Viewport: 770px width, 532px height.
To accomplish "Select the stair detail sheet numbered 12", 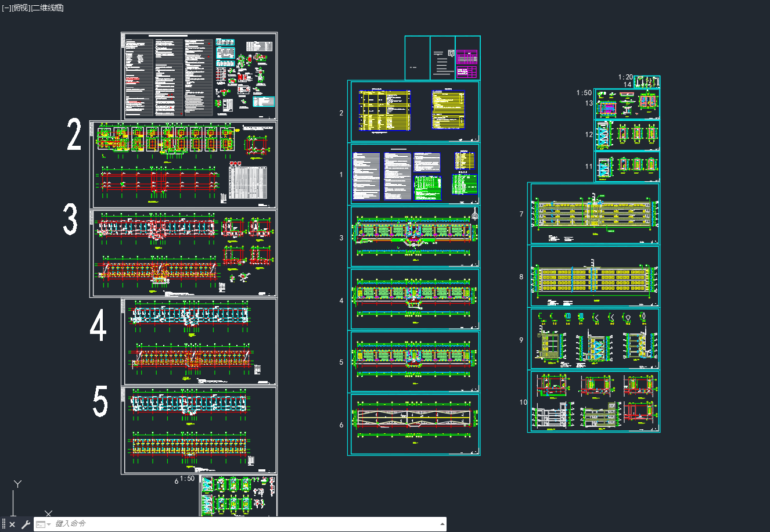I will click(x=627, y=135).
